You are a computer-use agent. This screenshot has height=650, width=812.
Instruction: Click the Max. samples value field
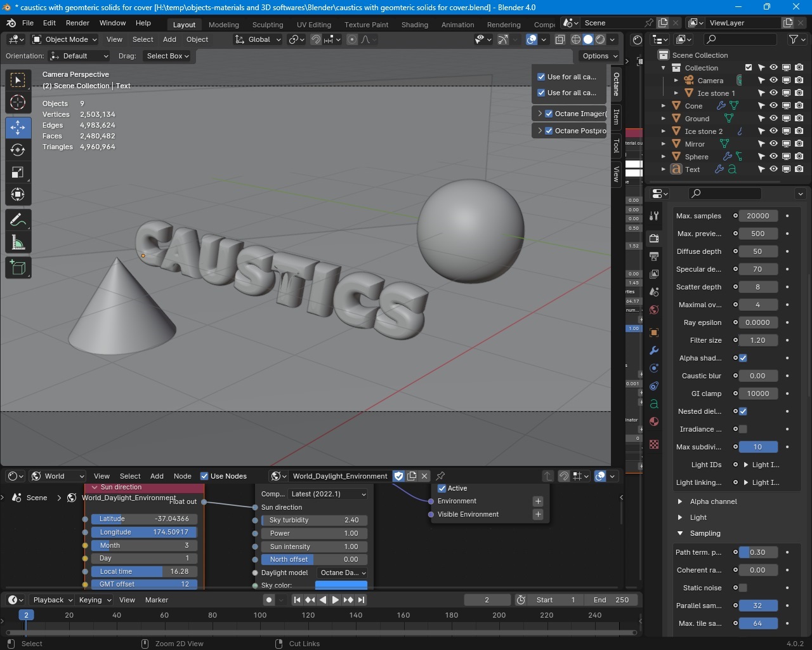point(758,216)
